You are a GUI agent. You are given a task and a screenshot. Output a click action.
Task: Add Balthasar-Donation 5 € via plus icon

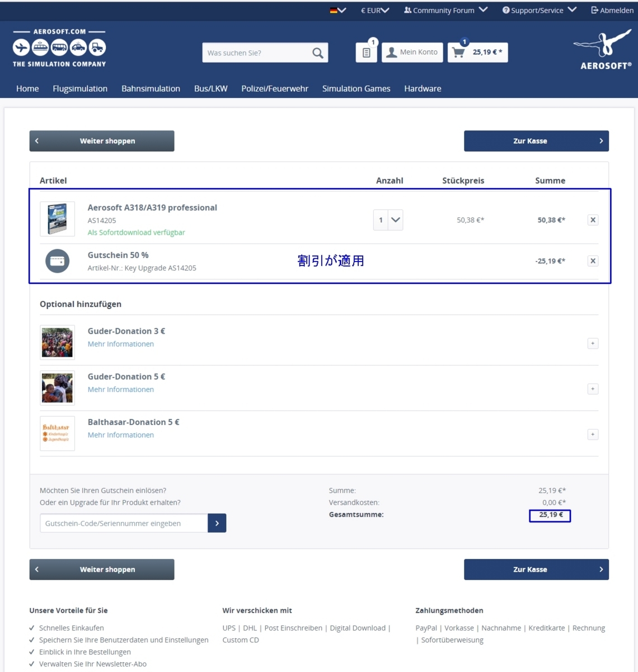(x=593, y=434)
